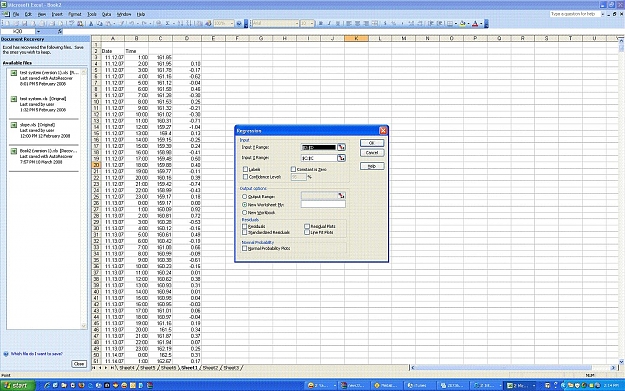Image resolution: width=625 pixels, height=391 pixels.
Task: Click the Fill Color paint bucket
Action: click(x=462, y=23)
